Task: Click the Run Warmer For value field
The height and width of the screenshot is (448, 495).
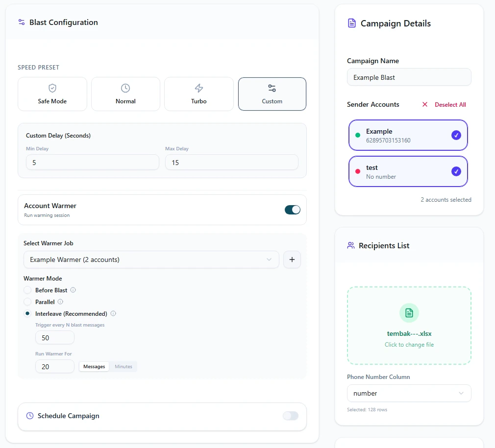Action: (x=54, y=366)
